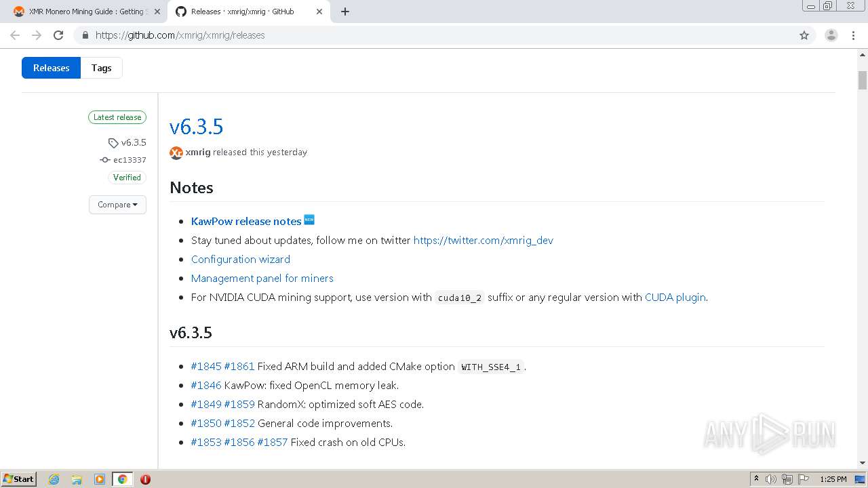Open issue #1856 link
The height and width of the screenshot is (488, 868).
239,442
